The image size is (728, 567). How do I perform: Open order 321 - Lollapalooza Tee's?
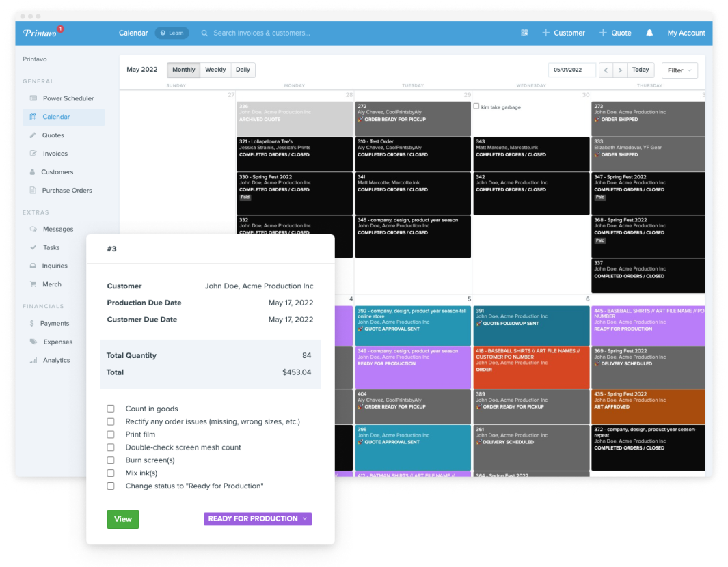pyautogui.click(x=295, y=154)
